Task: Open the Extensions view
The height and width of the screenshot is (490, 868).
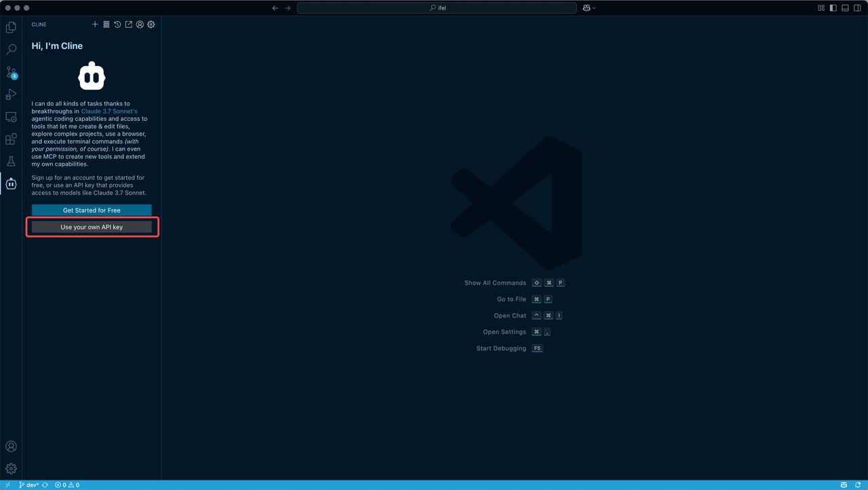Action: [11, 139]
